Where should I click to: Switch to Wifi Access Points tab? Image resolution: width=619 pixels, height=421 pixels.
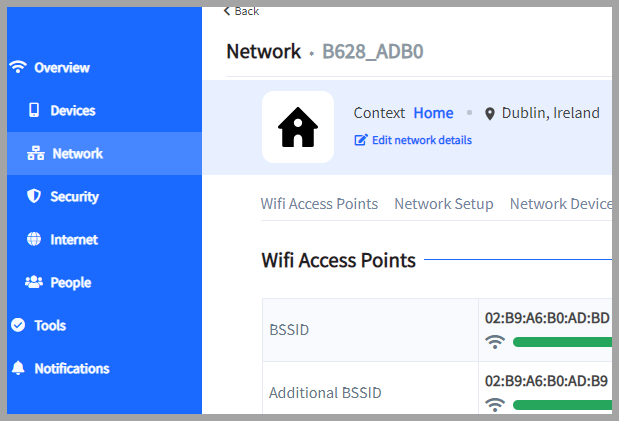pyautogui.click(x=319, y=204)
